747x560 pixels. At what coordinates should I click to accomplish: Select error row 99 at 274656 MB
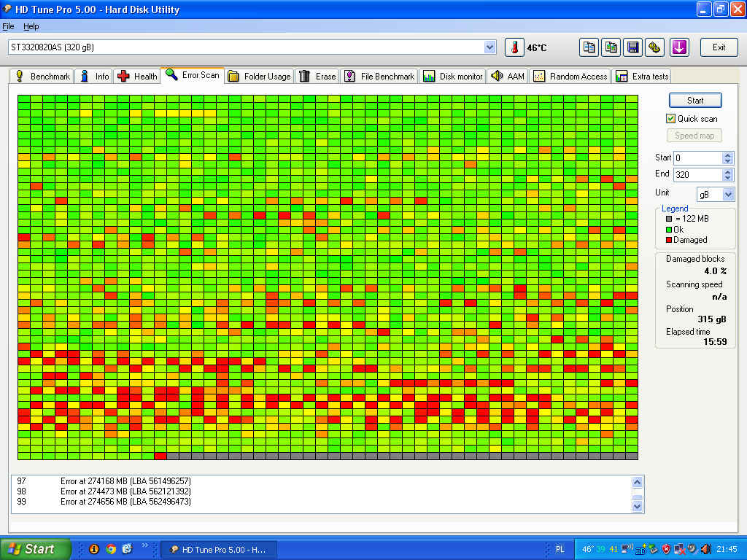pyautogui.click(x=321, y=502)
